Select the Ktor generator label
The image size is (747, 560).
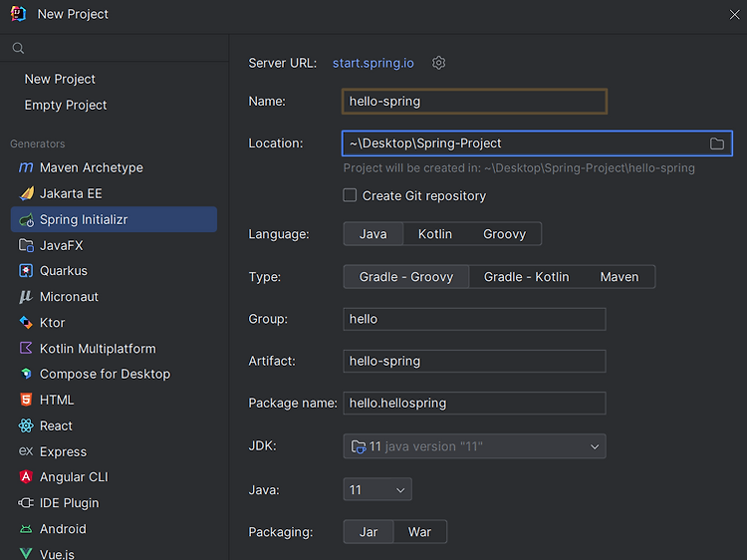pos(53,323)
